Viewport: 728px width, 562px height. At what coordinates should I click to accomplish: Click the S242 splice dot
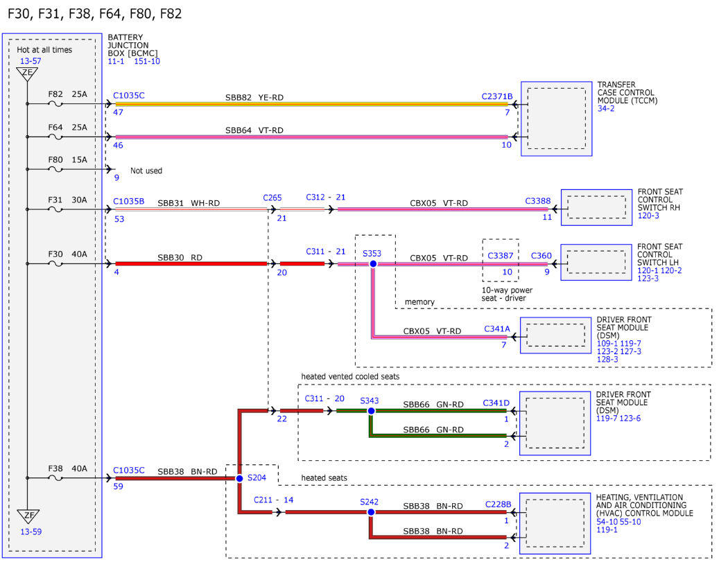[371, 512]
